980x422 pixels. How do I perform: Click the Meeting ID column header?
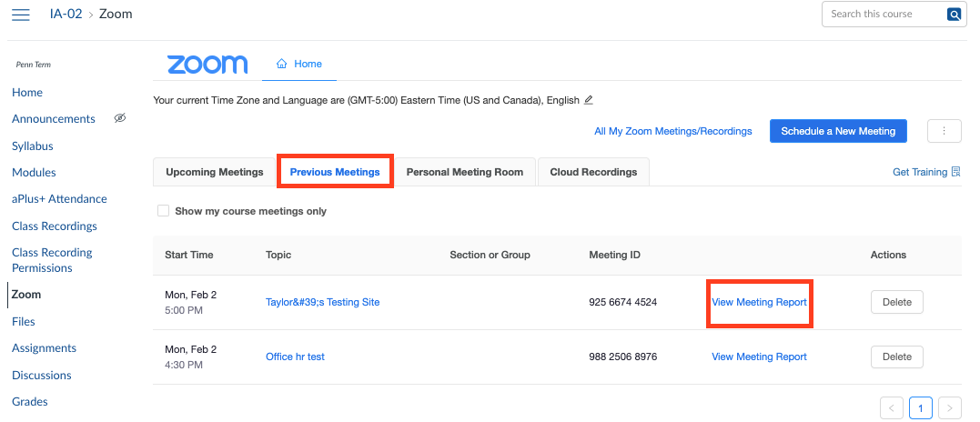point(614,255)
